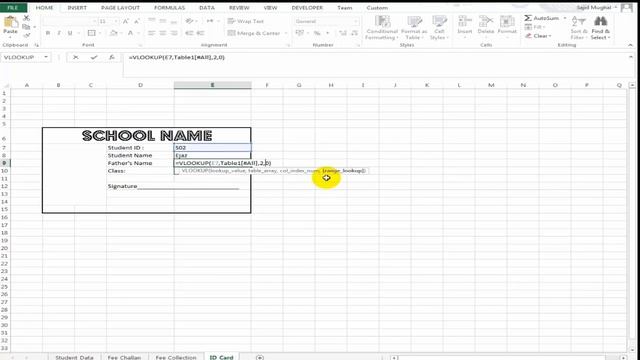Expand the formula bar
This screenshot has width=640, height=360.
click(x=631, y=58)
